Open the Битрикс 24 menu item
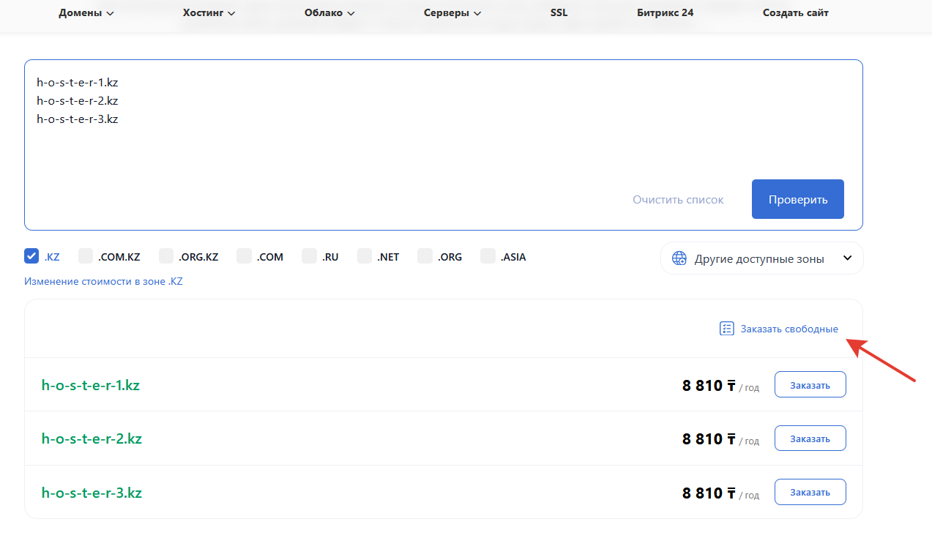This screenshot has height=560, width=932. (x=665, y=13)
